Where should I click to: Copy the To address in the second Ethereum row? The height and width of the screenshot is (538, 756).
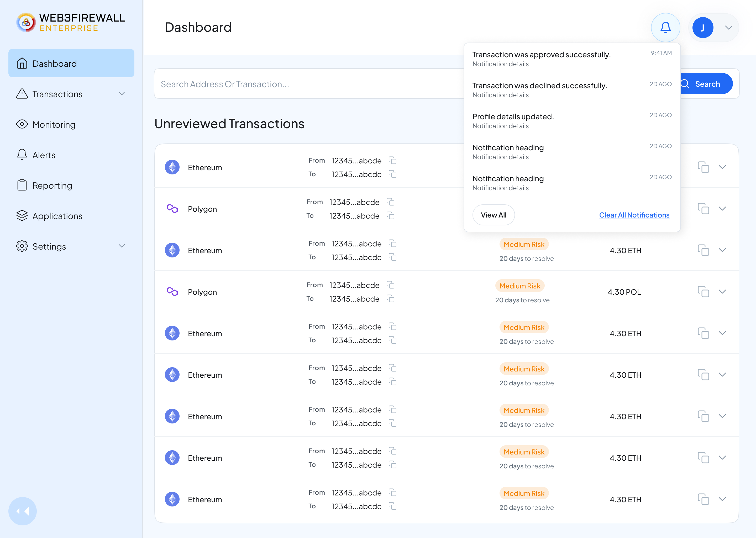coord(392,257)
